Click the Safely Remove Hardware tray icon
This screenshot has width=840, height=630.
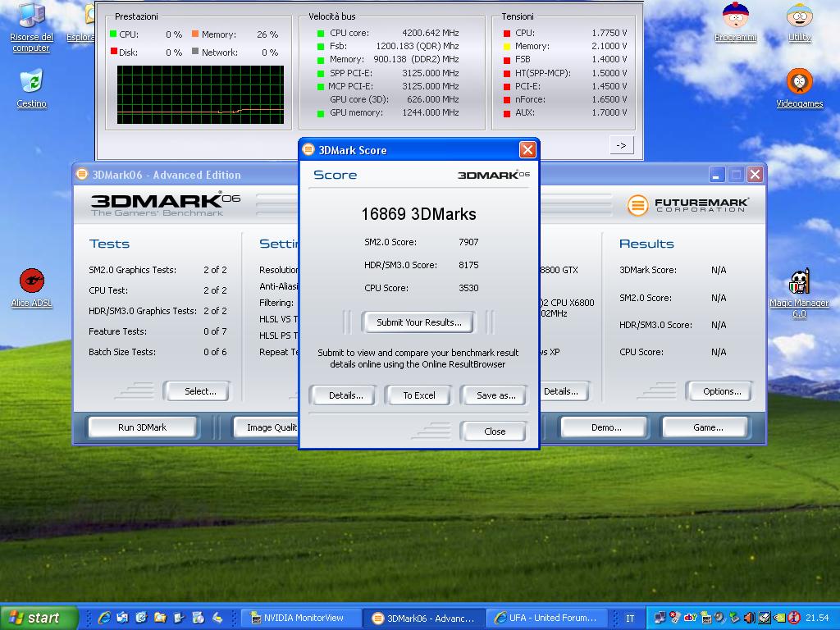pyautogui.click(x=734, y=618)
